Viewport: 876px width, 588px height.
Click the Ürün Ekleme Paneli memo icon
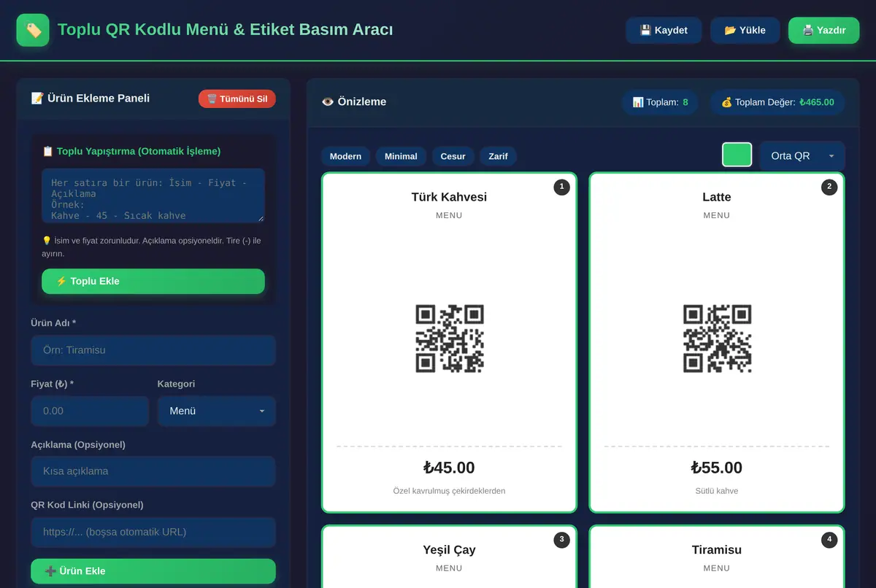(x=37, y=98)
